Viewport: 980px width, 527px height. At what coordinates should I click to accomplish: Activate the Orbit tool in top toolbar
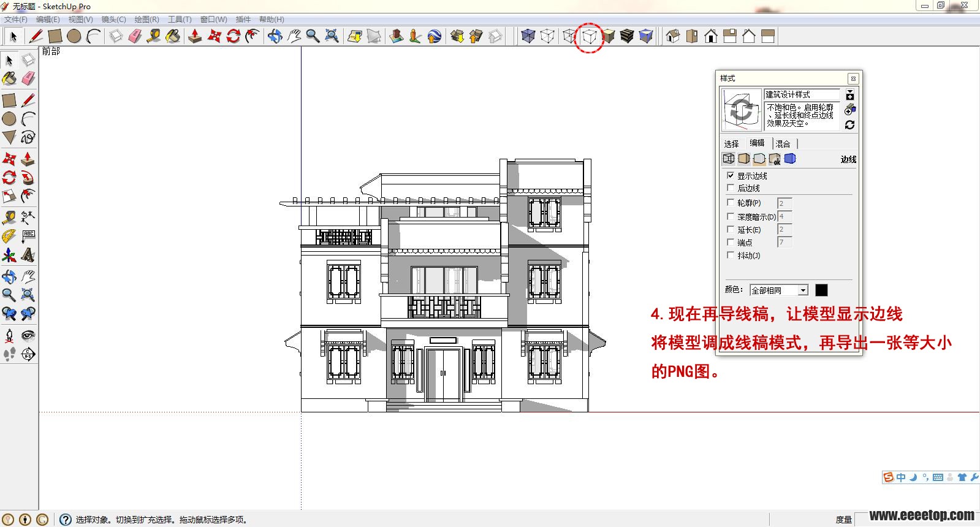[x=275, y=36]
